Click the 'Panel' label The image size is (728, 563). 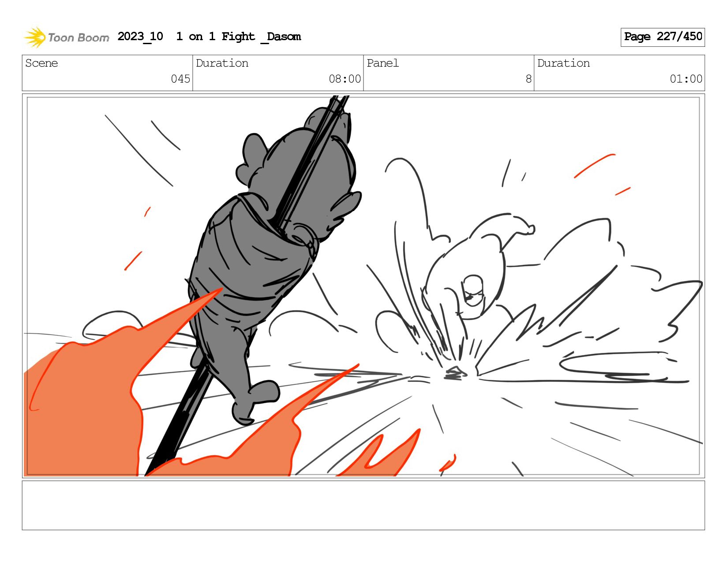coord(383,63)
